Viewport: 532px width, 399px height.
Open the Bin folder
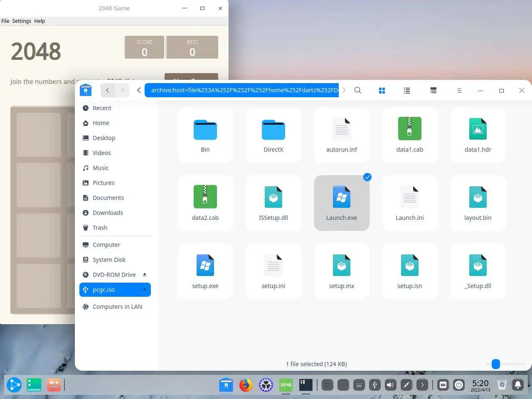[x=205, y=135]
